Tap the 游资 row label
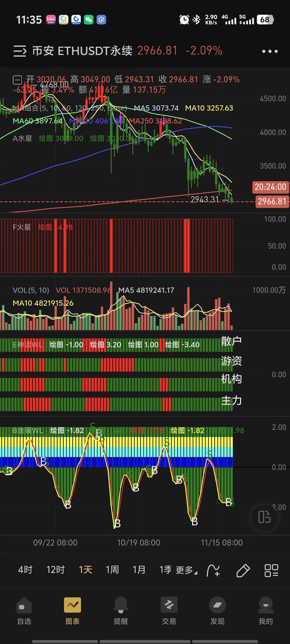Screen dimensions: 290x644 (x=232, y=361)
